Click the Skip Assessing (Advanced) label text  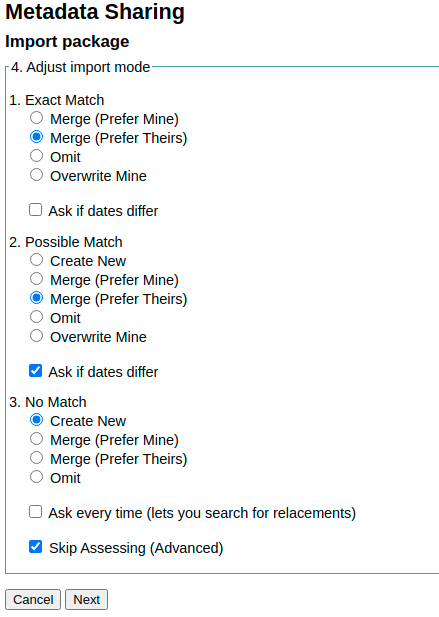coord(136,548)
